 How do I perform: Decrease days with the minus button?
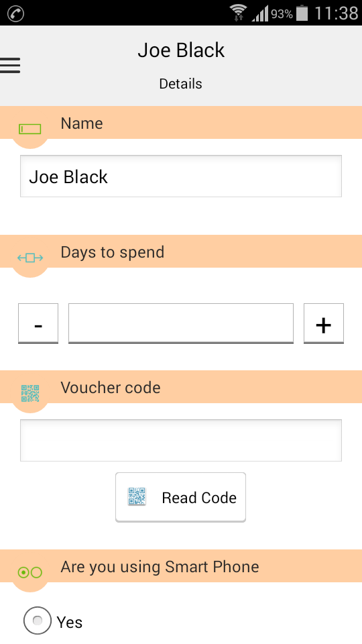38,323
